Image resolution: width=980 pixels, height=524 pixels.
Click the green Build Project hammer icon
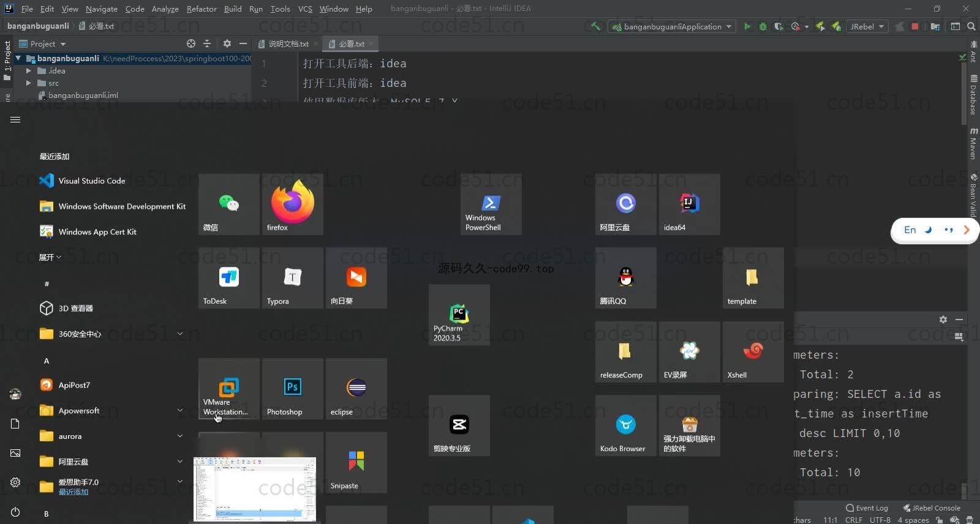(595, 26)
